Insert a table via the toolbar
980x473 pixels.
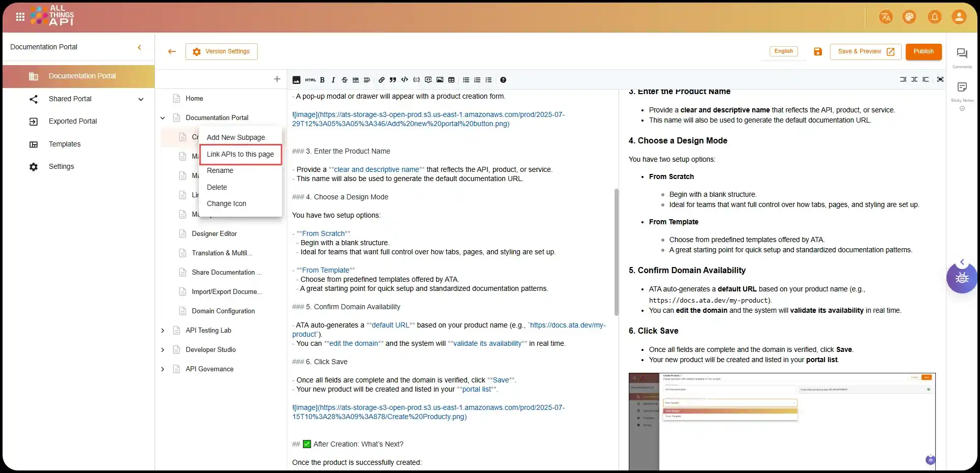[451, 80]
